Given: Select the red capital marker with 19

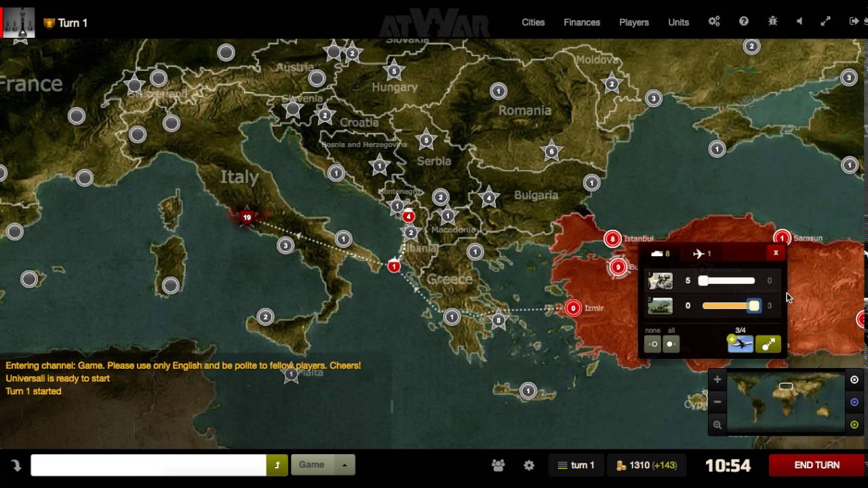Looking at the screenshot, I should [x=247, y=218].
